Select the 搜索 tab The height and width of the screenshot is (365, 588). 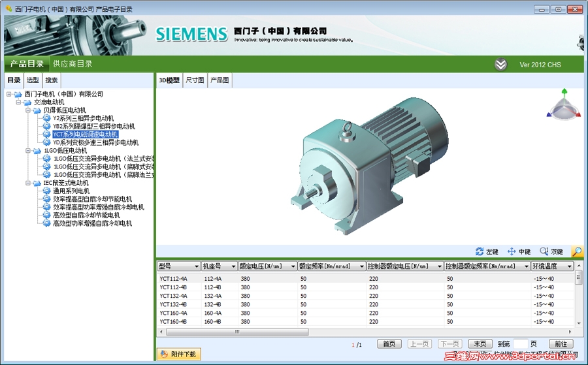tap(52, 80)
